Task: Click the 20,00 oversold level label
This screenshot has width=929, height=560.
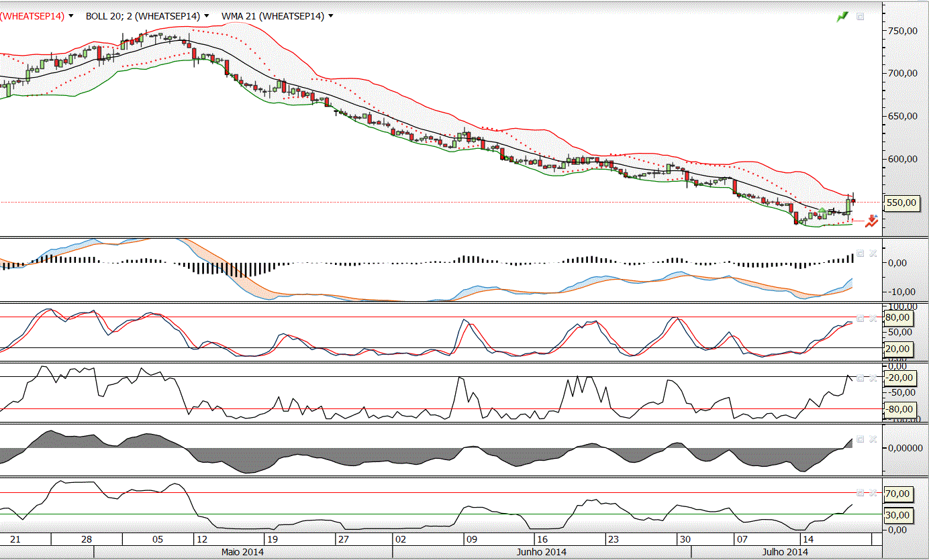Action: [898, 349]
